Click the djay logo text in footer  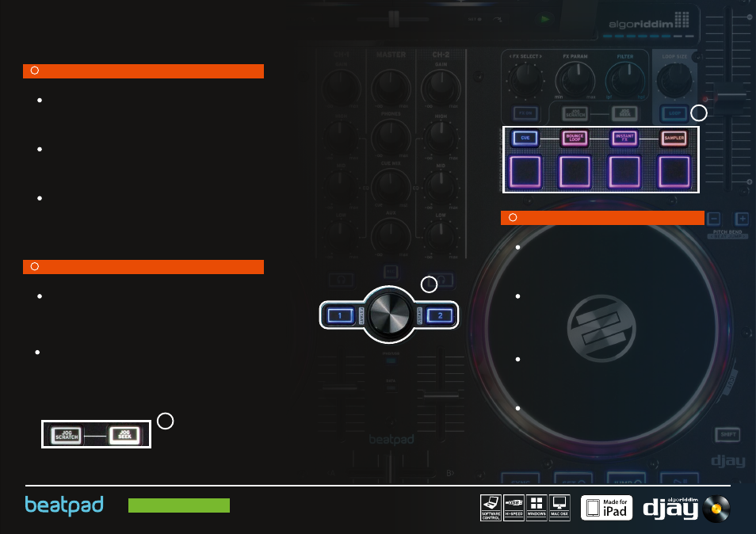[x=670, y=509]
